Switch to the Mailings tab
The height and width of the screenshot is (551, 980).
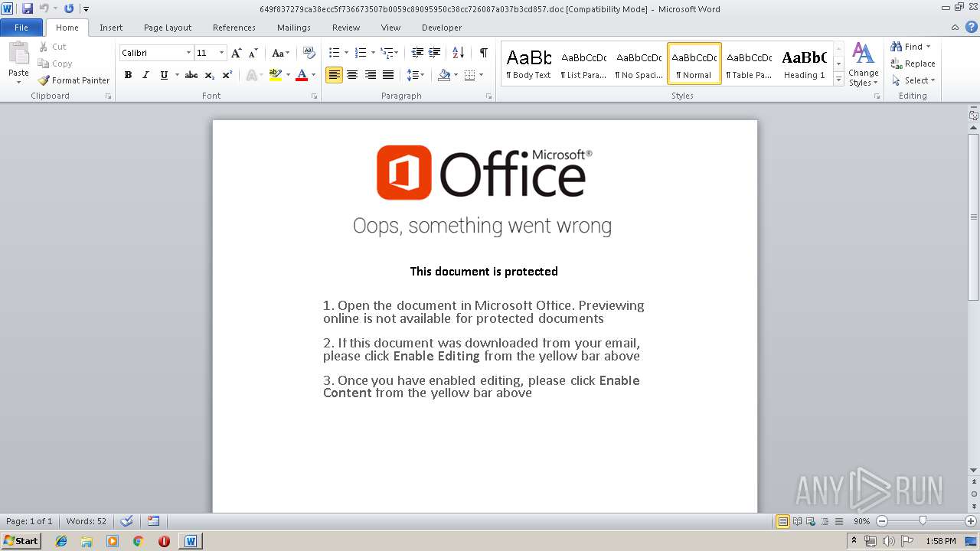pyautogui.click(x=294, y=27)
